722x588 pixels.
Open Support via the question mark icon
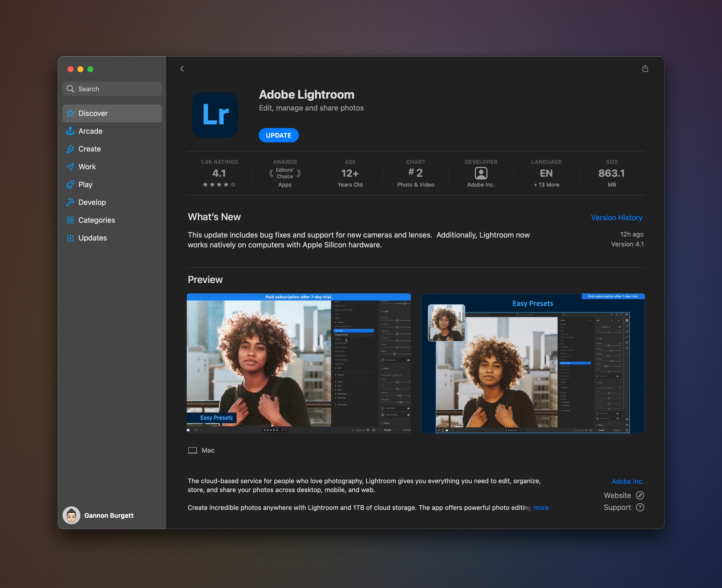[640, 507]
